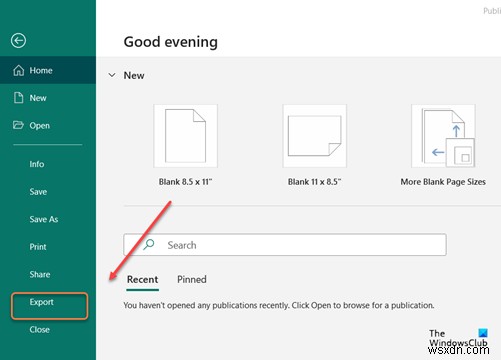Screen dimensions: 501x360
Task: Click the Home house icon
Action: click(18, 70)
